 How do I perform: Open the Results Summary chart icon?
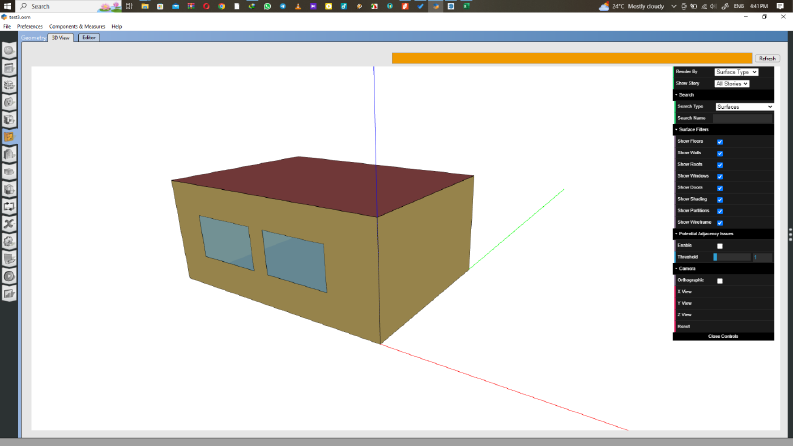9,293
